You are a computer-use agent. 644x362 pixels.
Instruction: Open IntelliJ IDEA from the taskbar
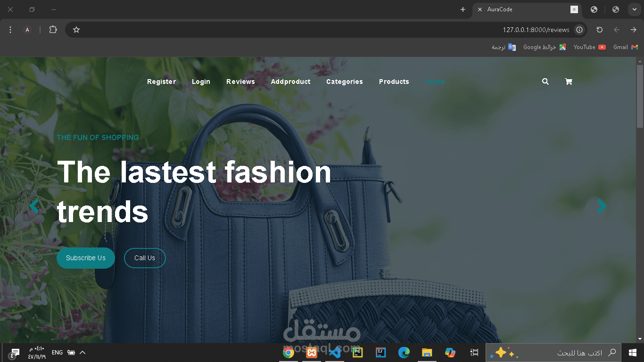(381, 353)
